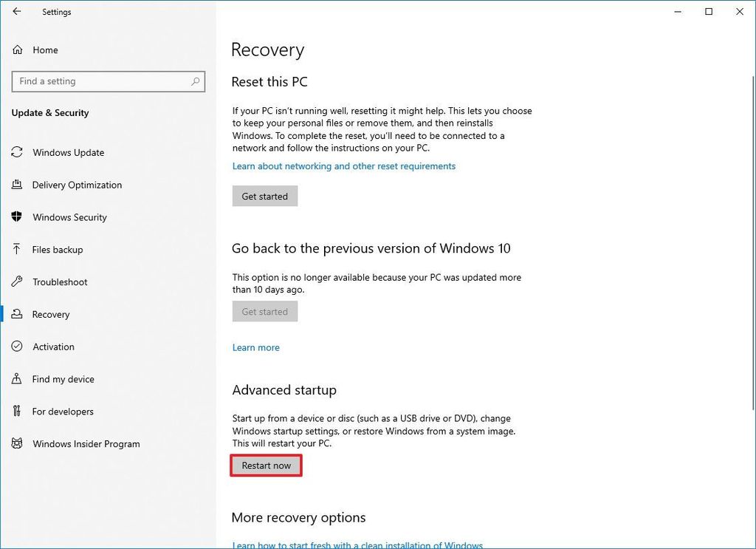Viewport: 756px width, 549px height.
Task: Click Learn about networking and other reset requirements
Action: pyautogui.click(x=343, y=166)
